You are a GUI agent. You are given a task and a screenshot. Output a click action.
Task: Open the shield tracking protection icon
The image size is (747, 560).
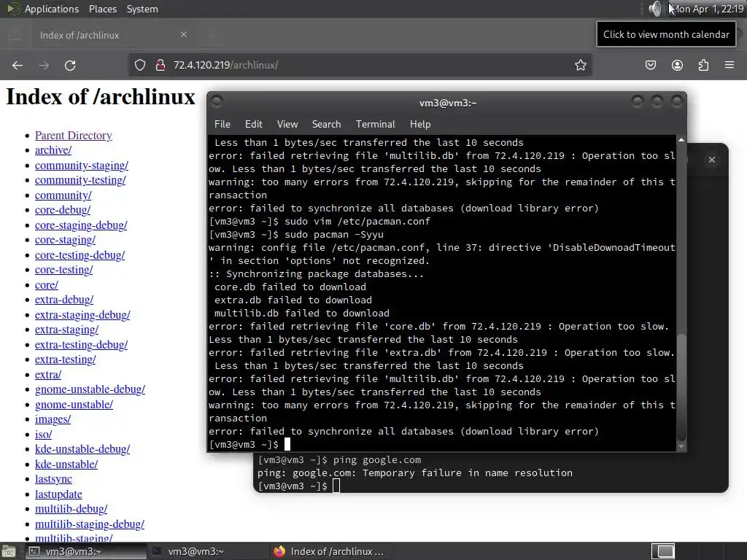click(x=139, y=65)
